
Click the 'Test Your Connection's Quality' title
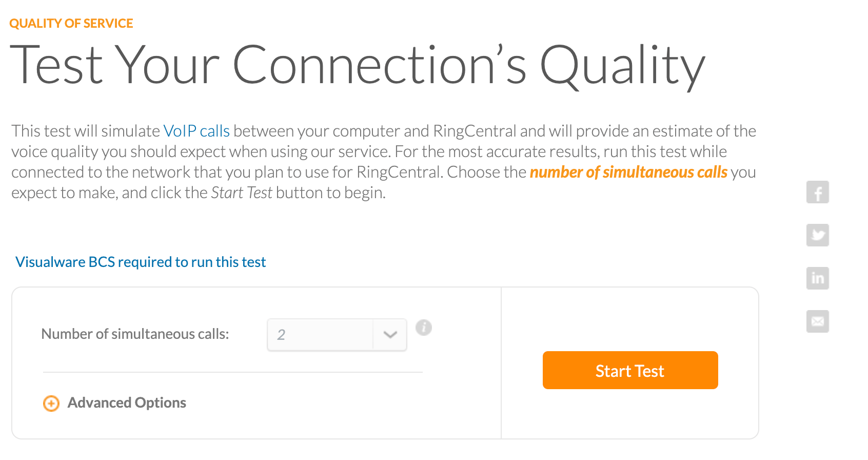tap(357, 66)
